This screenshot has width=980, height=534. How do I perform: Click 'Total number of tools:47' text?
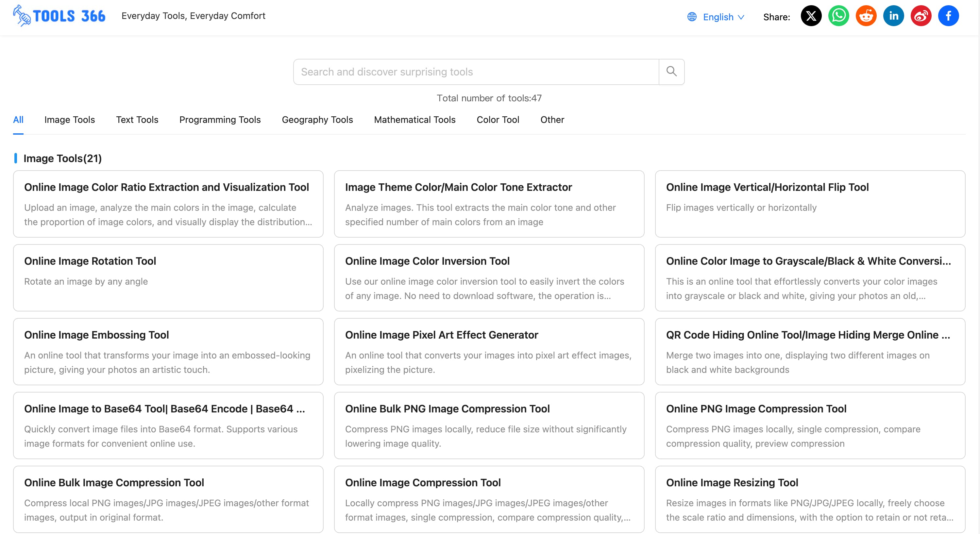point(489,98)
